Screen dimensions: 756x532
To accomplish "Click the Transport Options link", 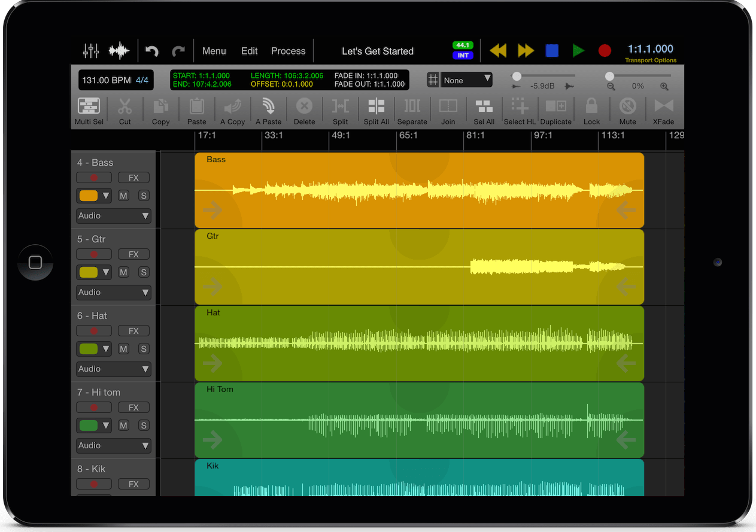I will click(651, 60).
